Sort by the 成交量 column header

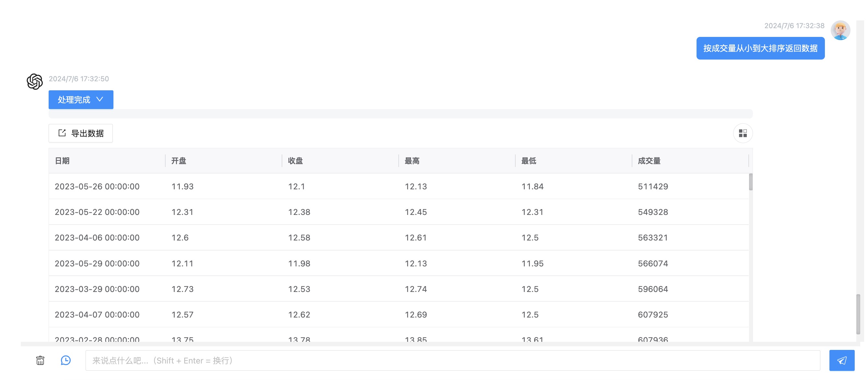point(649,161)
